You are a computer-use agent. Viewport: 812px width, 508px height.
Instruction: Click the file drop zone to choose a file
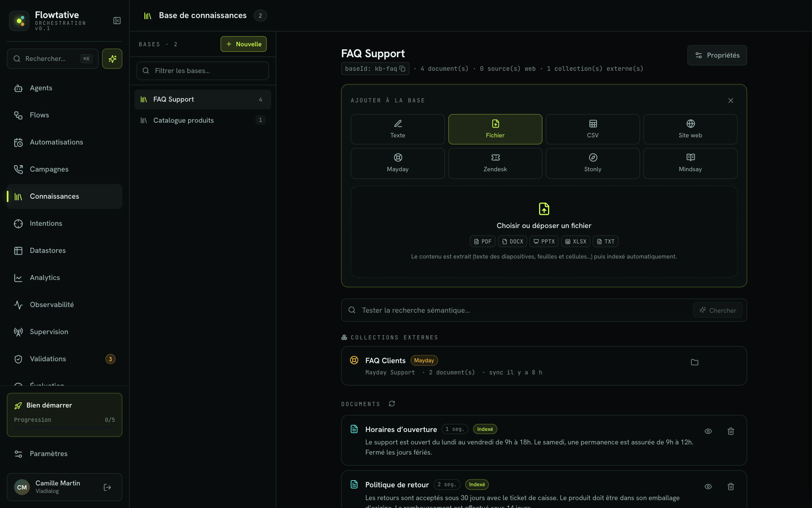click(544, 231)
